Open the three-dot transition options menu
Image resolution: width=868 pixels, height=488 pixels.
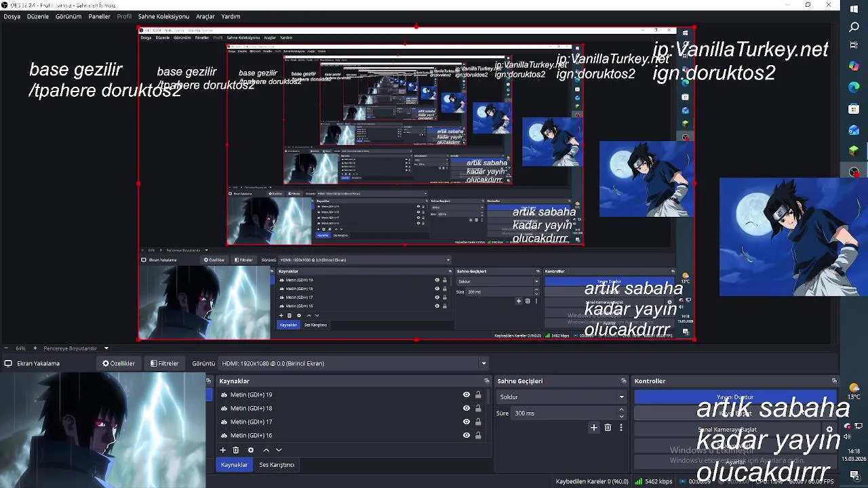coord(620,428)
